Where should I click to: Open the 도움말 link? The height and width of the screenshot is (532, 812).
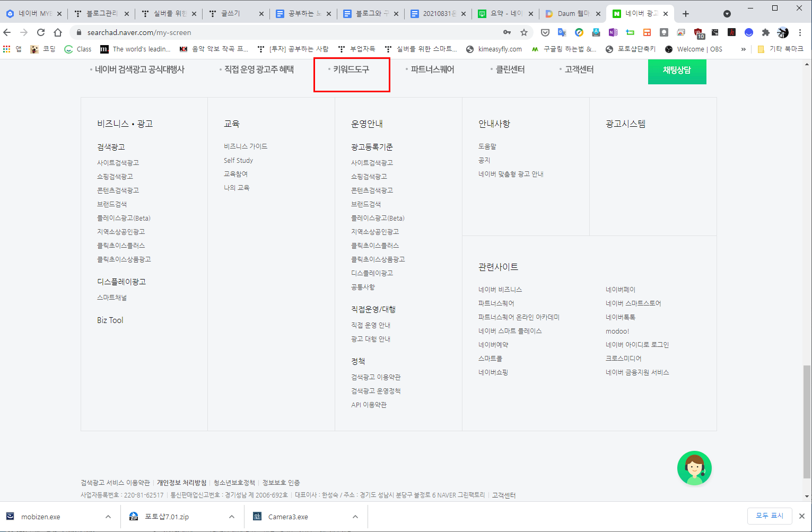pos(487,146)
